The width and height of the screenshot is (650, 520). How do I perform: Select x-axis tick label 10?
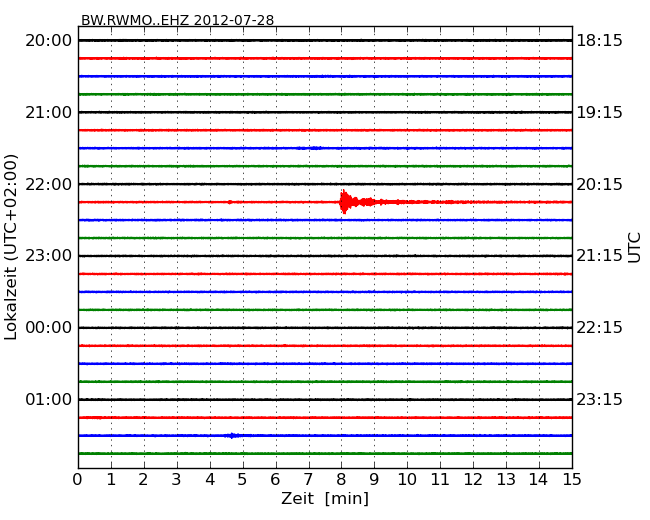[x=407, y=480]
